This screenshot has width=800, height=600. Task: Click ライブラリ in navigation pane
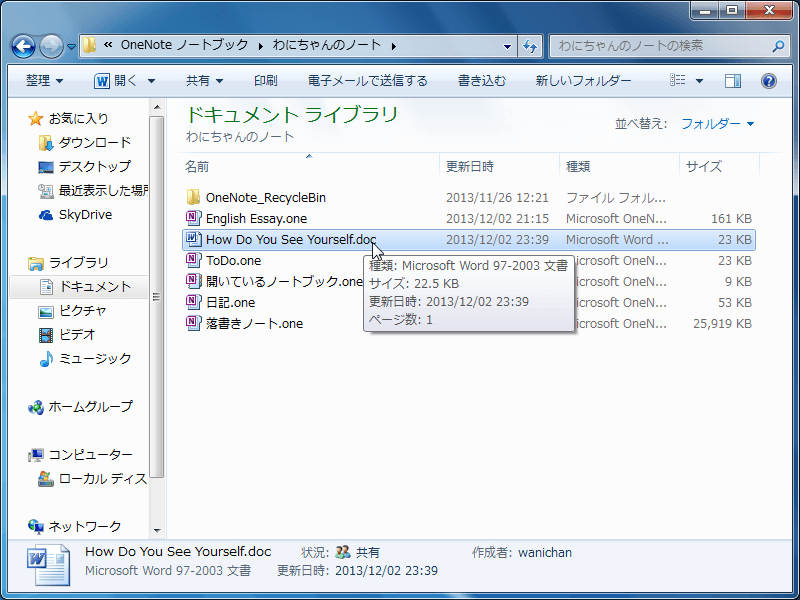(79, 263)
